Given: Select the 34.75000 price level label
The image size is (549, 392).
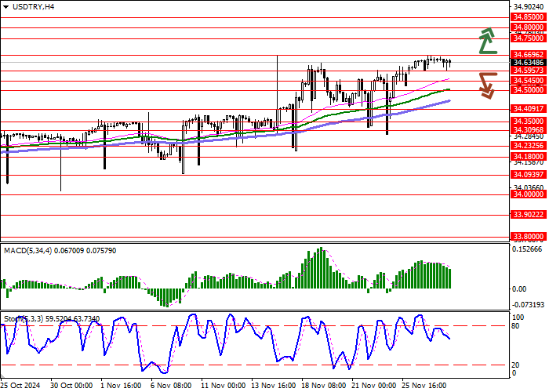Looking at the screenshot, I should 529,38.
